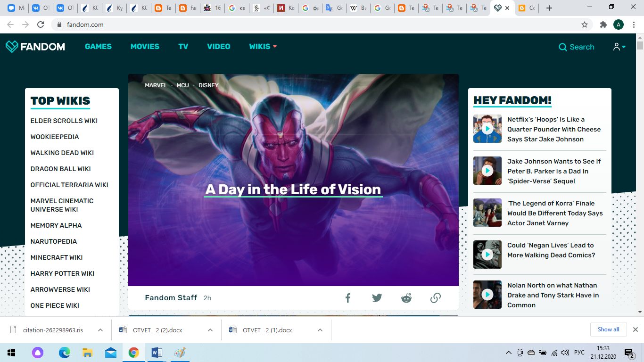Open the TV menu
The image size is (644, 362).
click(183, 47)
